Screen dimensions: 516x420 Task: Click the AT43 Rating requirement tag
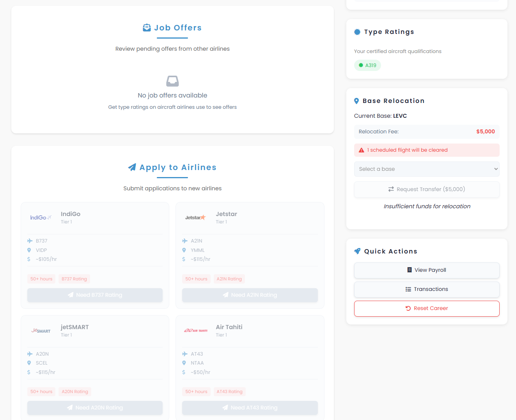coord(230,392)
